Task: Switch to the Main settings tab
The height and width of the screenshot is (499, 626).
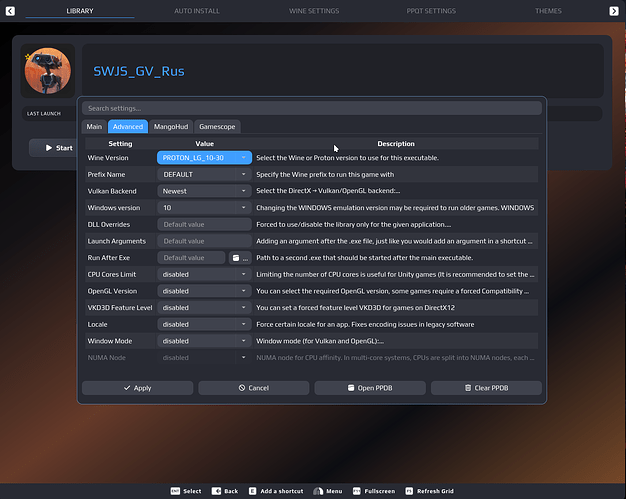Action: point(94,127)
